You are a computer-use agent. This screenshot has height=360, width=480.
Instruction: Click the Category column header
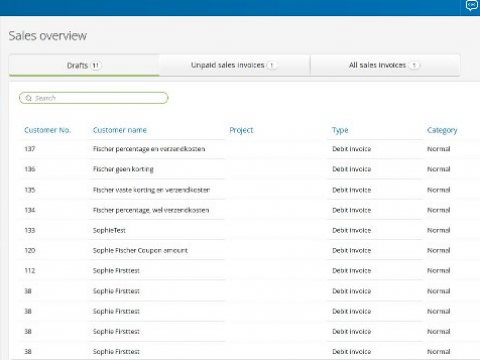point(442,130)
